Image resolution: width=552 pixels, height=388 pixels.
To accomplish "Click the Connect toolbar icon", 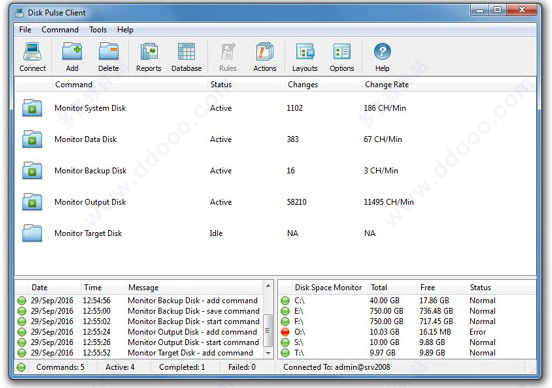I will [32, 52].
